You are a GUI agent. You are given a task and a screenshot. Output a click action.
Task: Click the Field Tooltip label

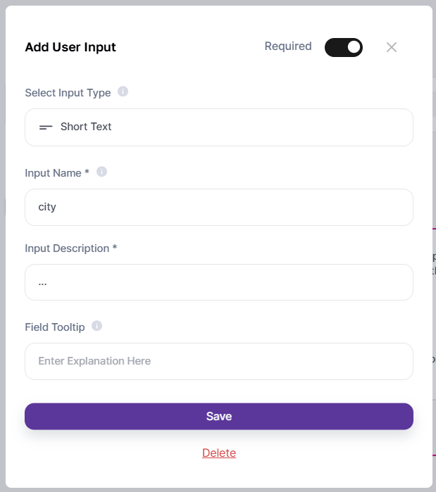pos(55,327)
